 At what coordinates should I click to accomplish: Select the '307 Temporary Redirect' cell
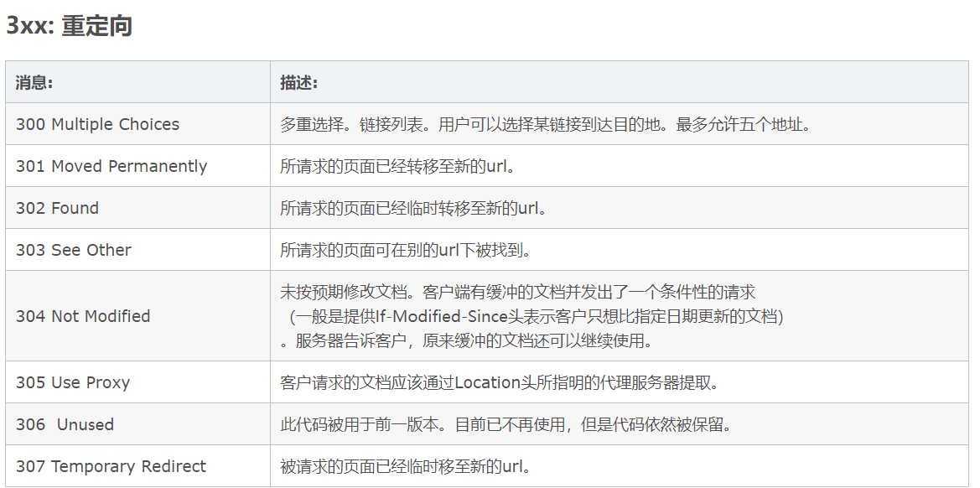coord(137,466)
